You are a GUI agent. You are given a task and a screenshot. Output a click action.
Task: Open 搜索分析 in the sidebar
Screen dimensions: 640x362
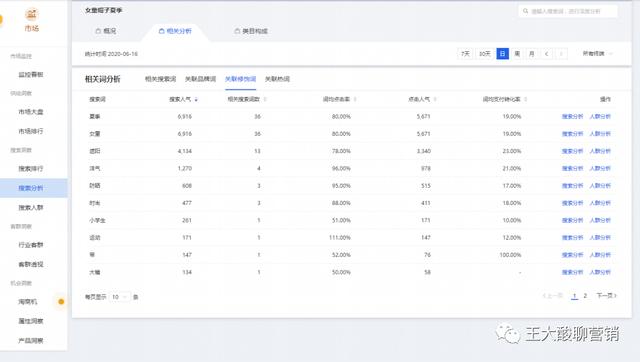tap(31, 188)
